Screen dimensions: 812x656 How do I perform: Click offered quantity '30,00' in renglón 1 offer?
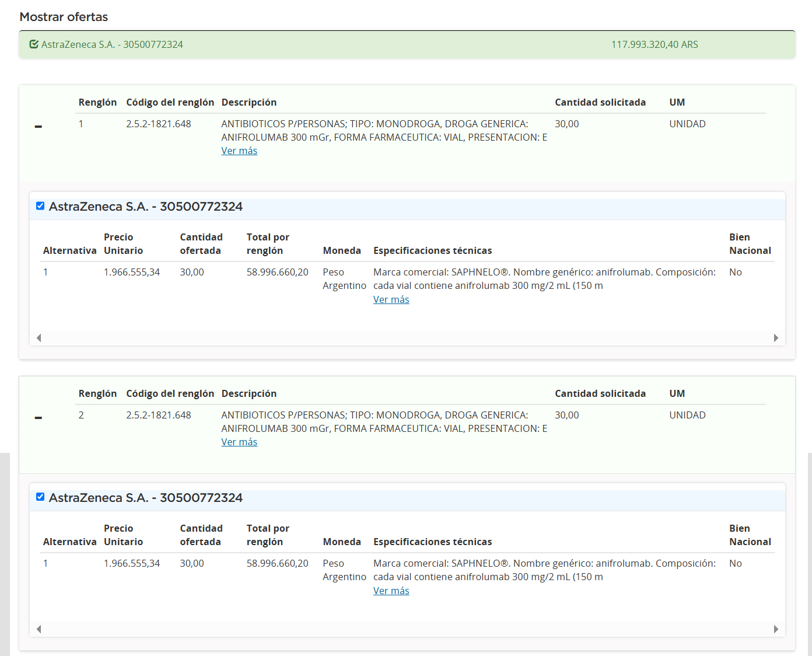click(x=192, y=272)
